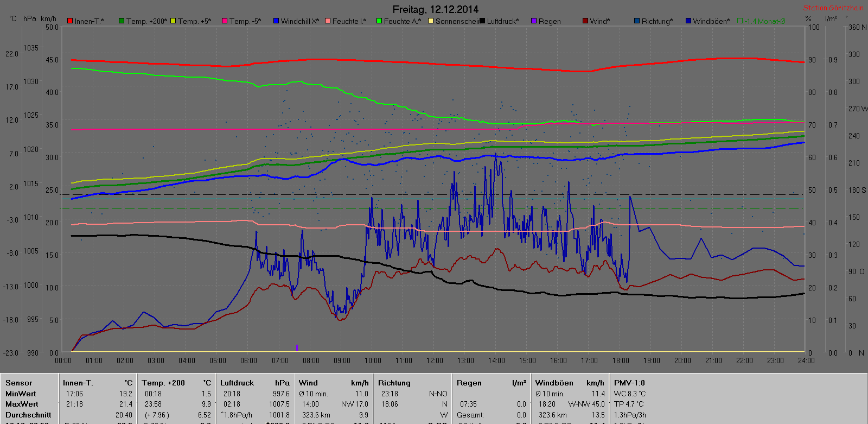This screenshot has height=424, width=868.
Task: Click the Windböen time 18:20
Action: pyautogui.click(x=547, y=404)
